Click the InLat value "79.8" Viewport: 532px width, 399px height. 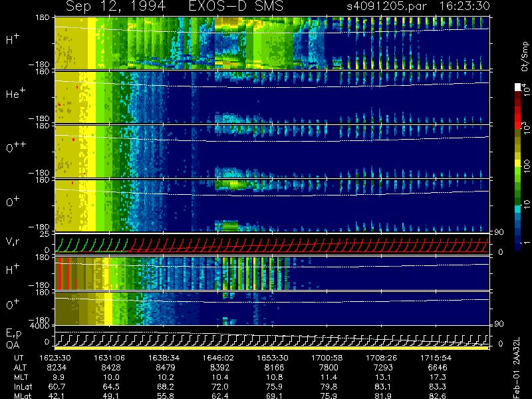(329, 386)
